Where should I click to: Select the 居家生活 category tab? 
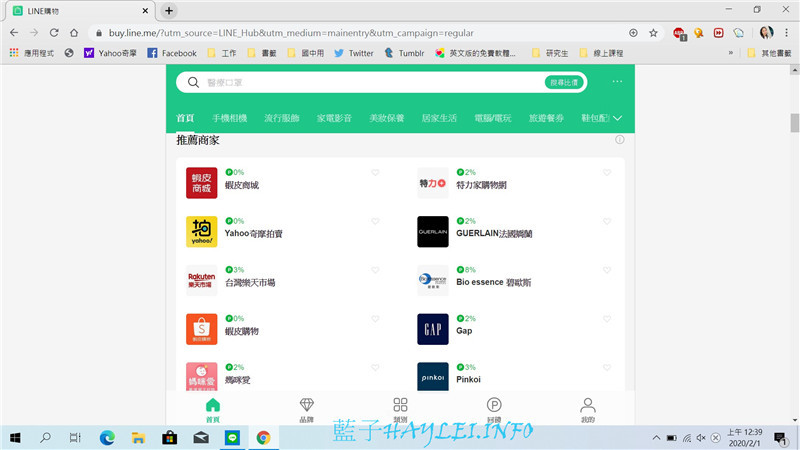439,118
